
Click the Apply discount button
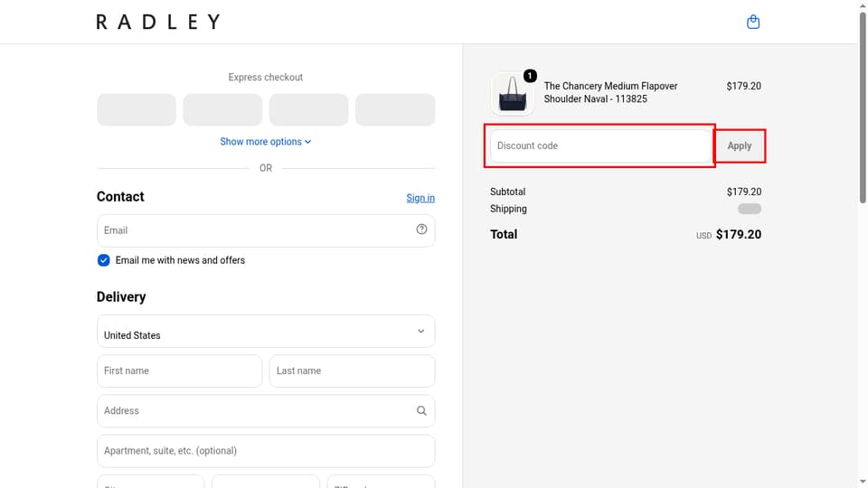coord(740,146)
